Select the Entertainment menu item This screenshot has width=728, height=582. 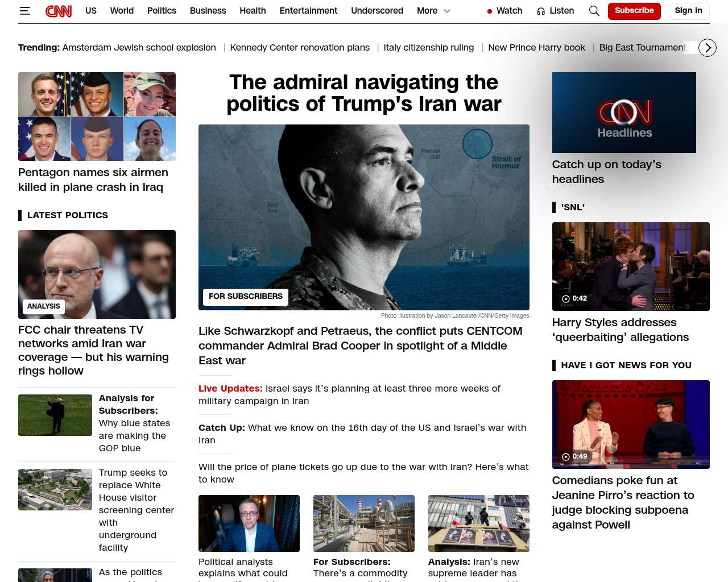(308, 11)
